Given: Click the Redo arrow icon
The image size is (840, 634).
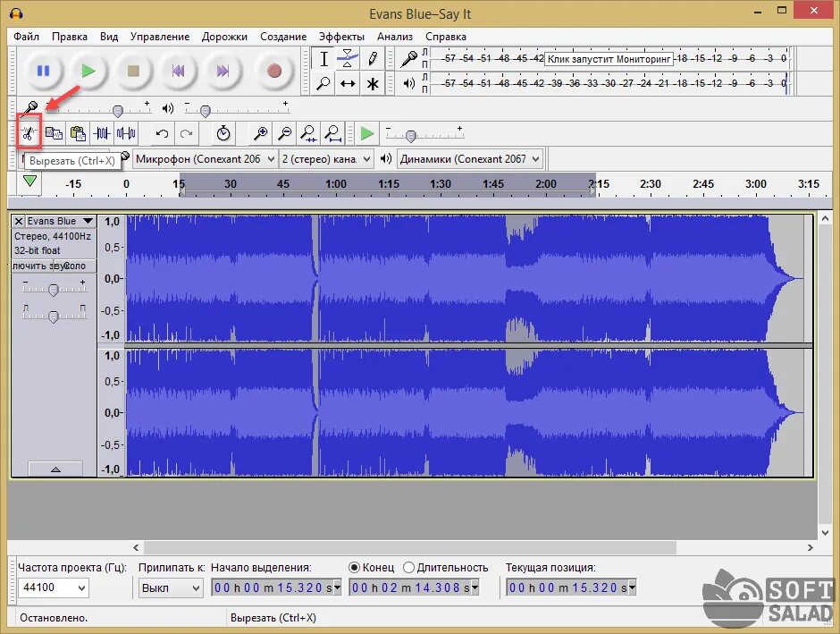Looking at the screenshot, I should point(186,133).
